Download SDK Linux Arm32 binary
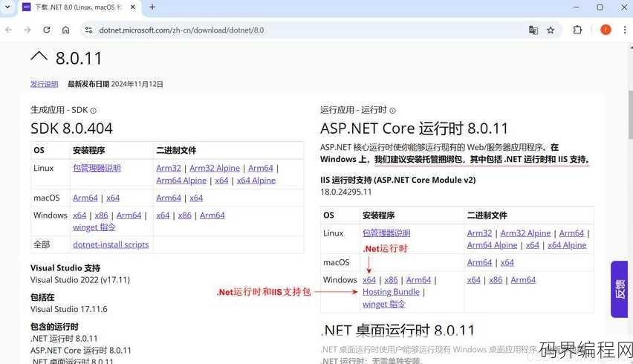The width and height of the screenshot is (633, 364). pos(169,168)
